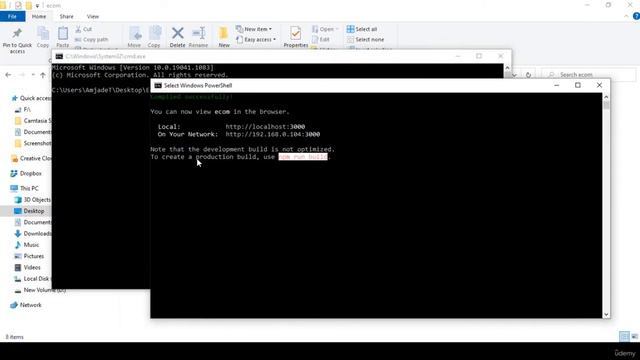The width and height of the screenshot is (640, 360).
Task: Click the 192.168.0.104:3000 network URL
Action: 273,134
